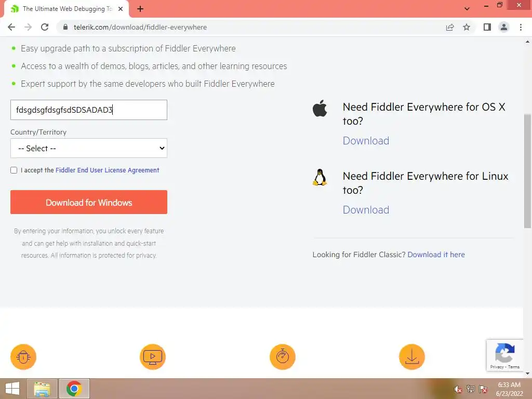Click the text field containing fdsgdsgfdsgfsdSDSADAD3
Viewport: 532px width, 399px height.
tap(89, 110)
